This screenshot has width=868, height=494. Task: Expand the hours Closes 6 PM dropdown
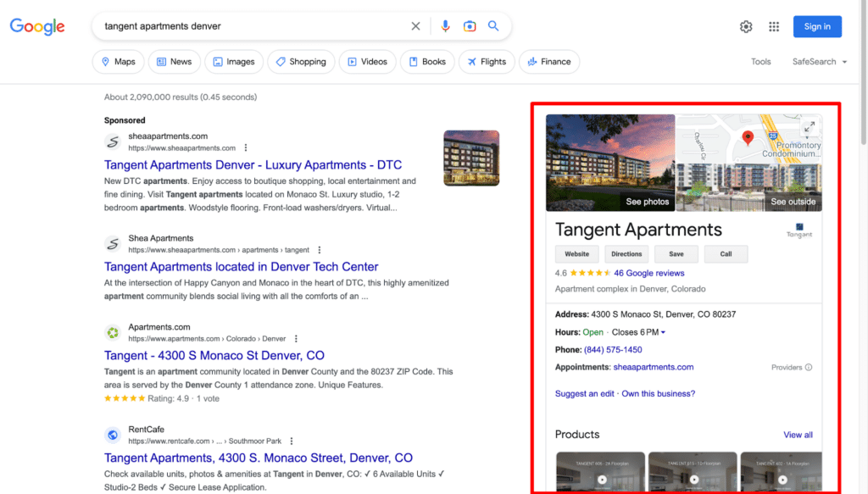(638, 332)
